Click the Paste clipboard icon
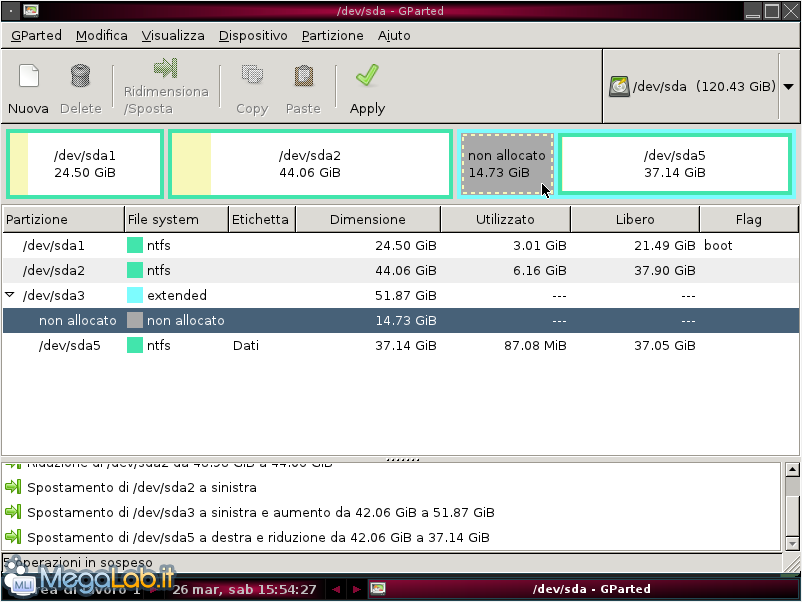 pyautogui.click(x=303, y=76)
